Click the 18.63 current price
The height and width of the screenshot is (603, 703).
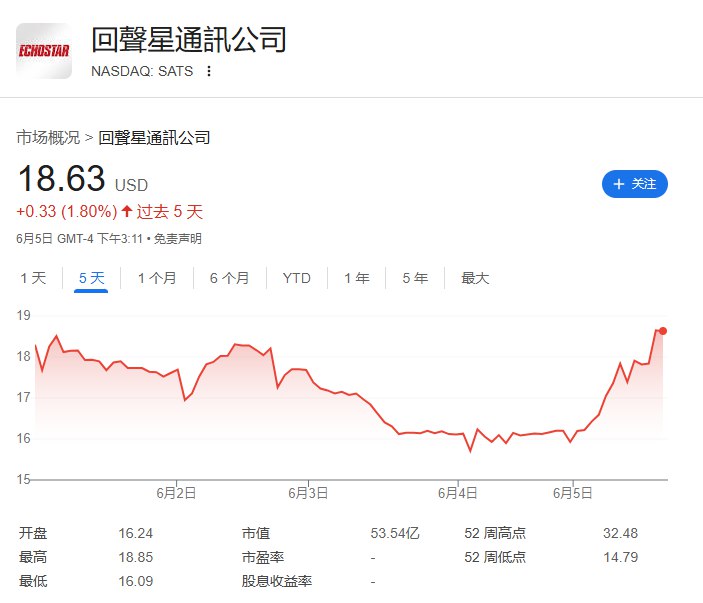(x=61, y=178)
